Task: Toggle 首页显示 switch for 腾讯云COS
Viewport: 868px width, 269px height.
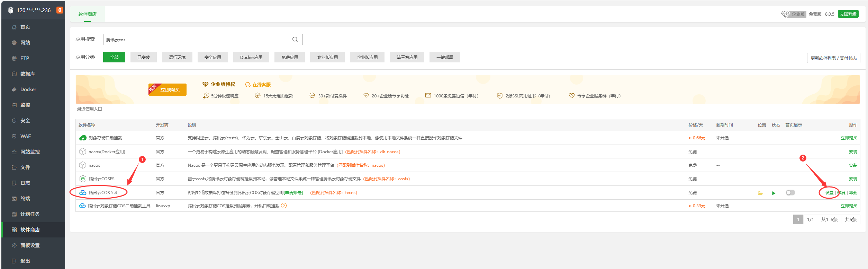Action: coord(790,192)
